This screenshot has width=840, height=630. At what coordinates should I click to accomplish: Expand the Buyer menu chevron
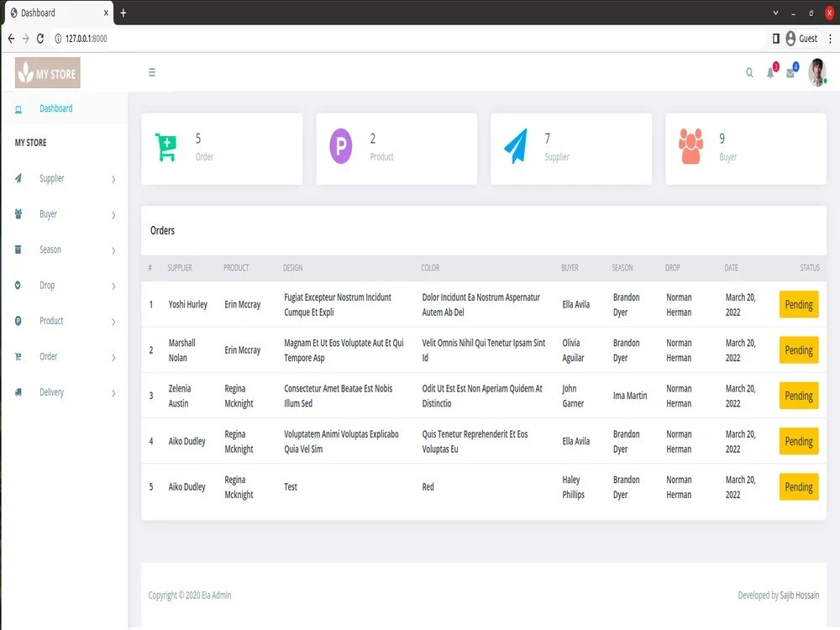[113, 215]
